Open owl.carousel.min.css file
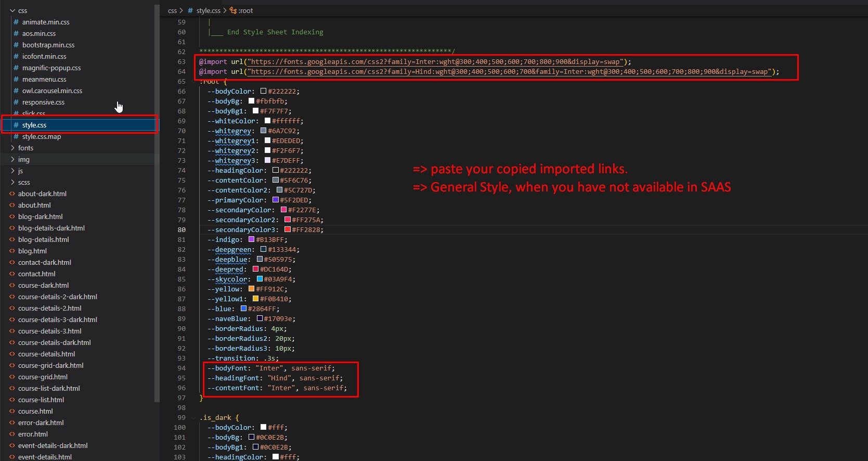This screenshot has height=461, width=868. tap(52, 91)
